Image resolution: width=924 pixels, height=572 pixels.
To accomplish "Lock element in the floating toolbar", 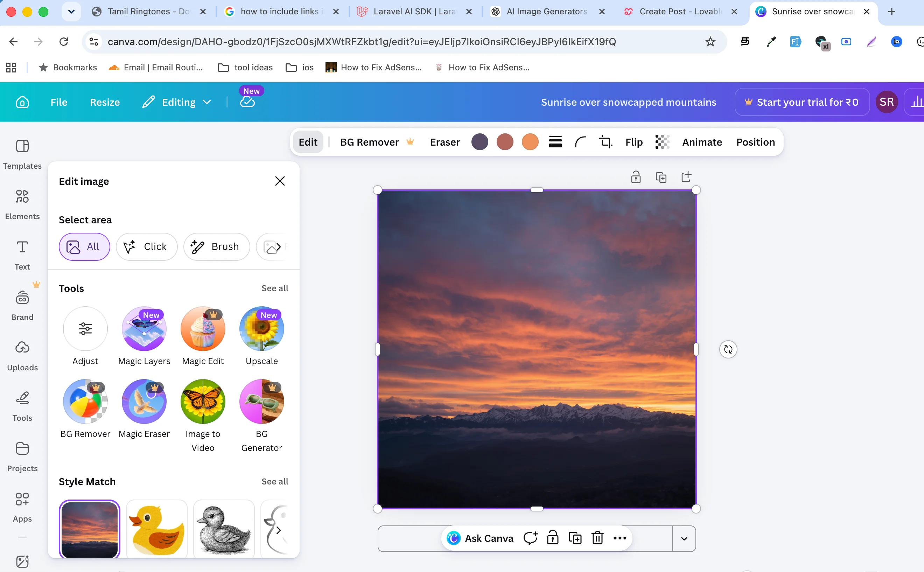I will pyautogui.click(x=553, y=538).
